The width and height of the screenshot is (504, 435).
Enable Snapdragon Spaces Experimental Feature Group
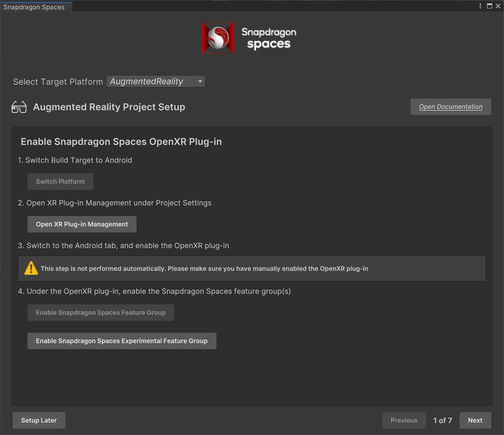[x=122, y=341]
